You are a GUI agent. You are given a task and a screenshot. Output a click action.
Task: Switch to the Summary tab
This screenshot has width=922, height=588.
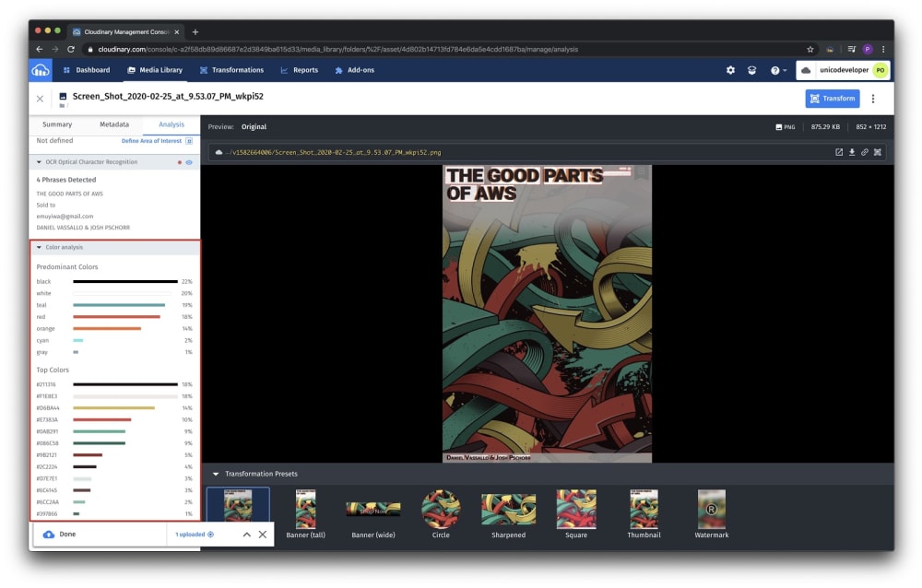[57, 124]
